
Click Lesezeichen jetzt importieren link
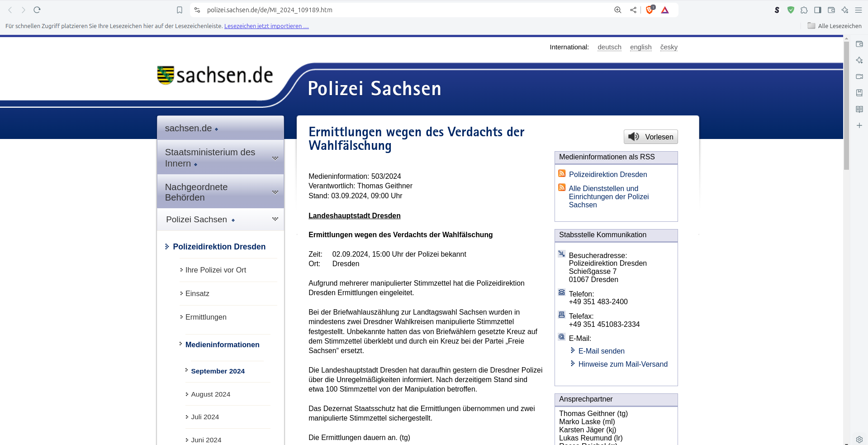[266, 26]
